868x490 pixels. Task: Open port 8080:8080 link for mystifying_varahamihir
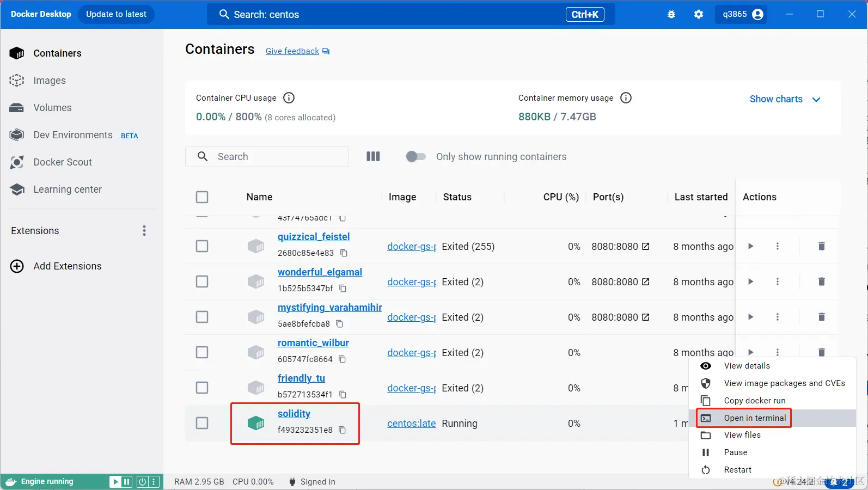[620, 317]
